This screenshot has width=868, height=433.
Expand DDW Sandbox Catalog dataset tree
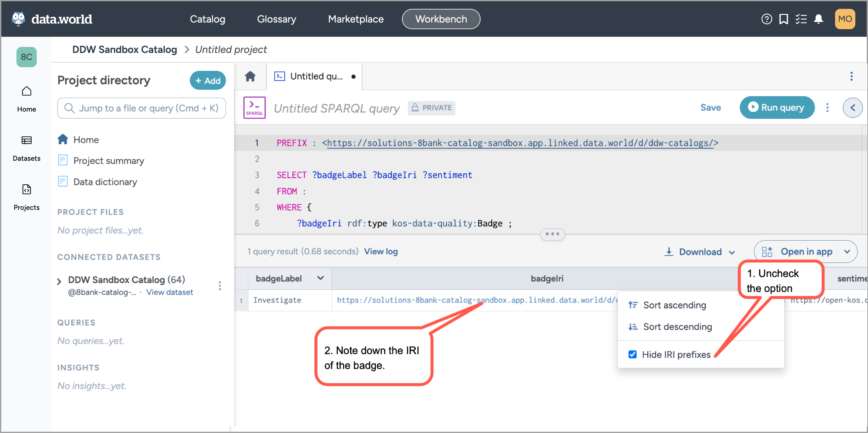[59, 281]
